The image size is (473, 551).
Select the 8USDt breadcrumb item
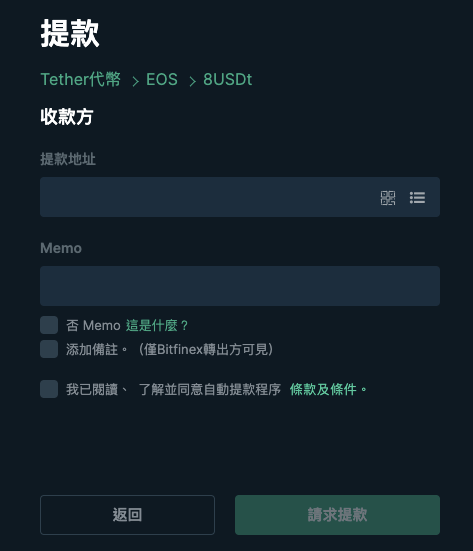[227, 79]
